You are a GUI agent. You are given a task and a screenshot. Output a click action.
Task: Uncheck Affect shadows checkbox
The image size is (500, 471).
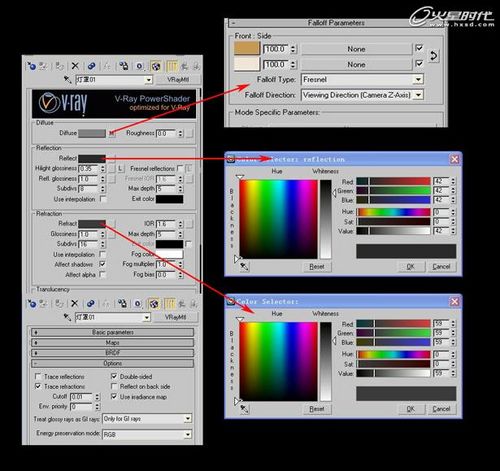click(103, 264)
